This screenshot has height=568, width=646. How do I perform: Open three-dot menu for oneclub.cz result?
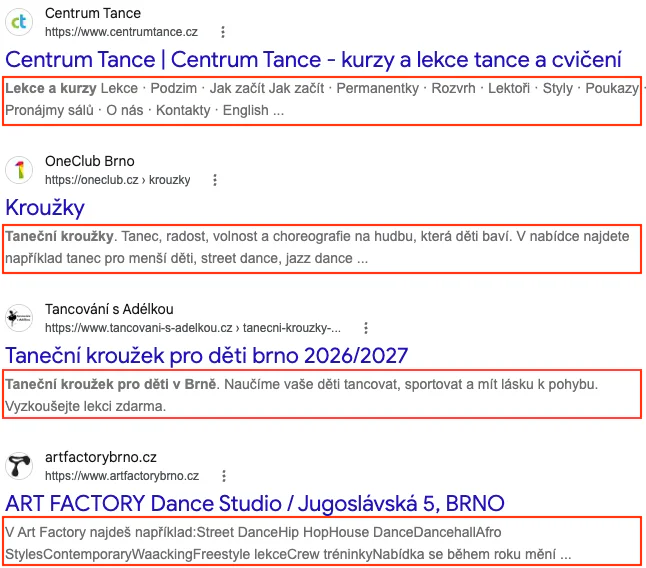[x=215, y=180]
